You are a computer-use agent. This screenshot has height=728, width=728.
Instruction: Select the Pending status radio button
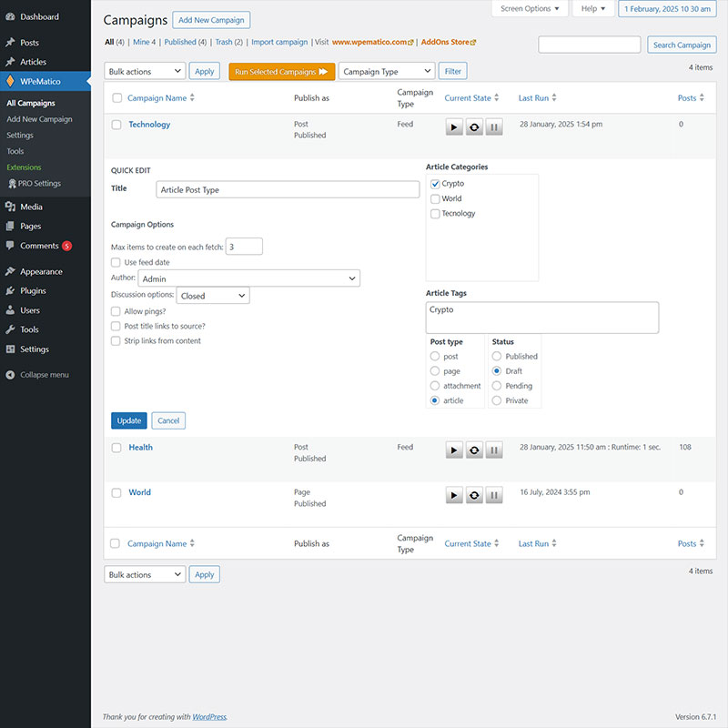tap(497, 386)
